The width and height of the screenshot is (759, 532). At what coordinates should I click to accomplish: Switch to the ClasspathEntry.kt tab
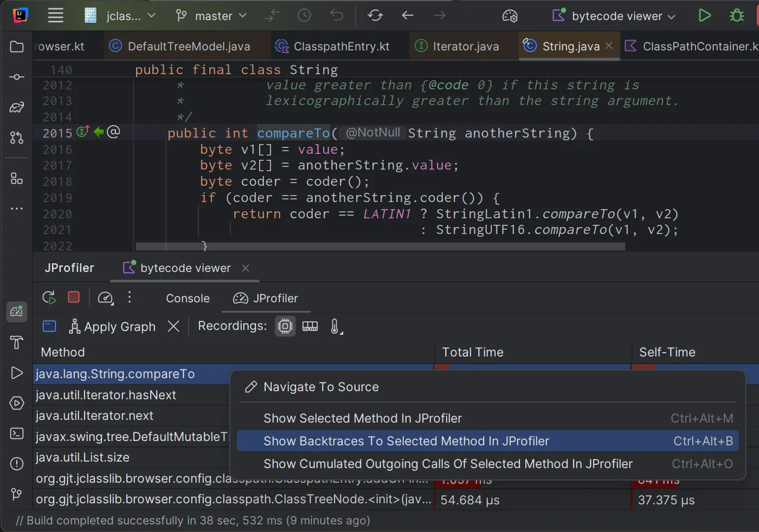(x=332, y=47)
